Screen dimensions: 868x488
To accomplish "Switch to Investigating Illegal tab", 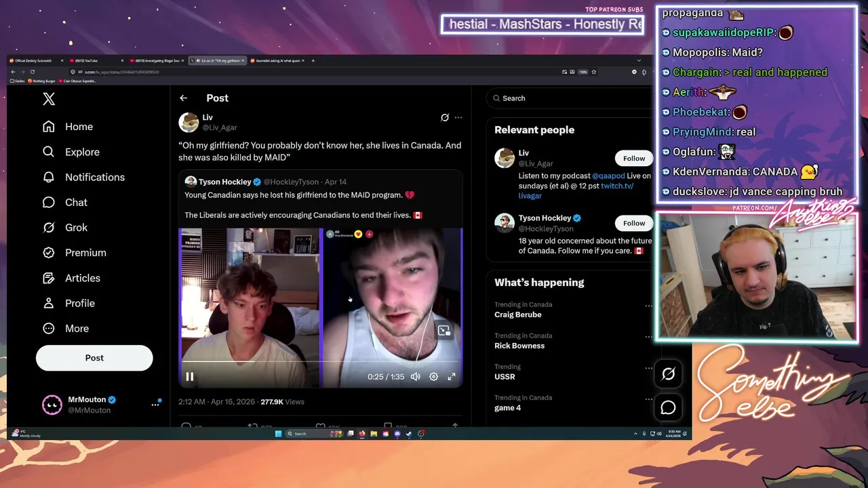I will coord(156,61).
